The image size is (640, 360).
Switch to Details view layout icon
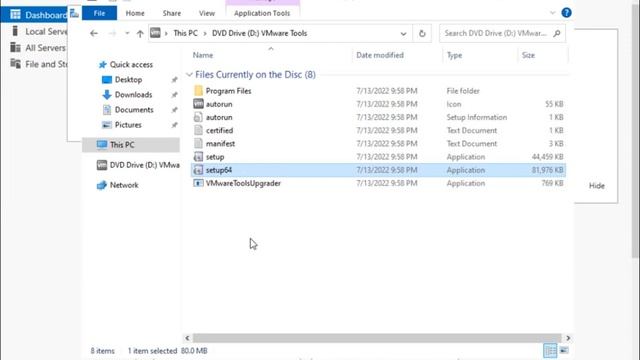[550, 351]
